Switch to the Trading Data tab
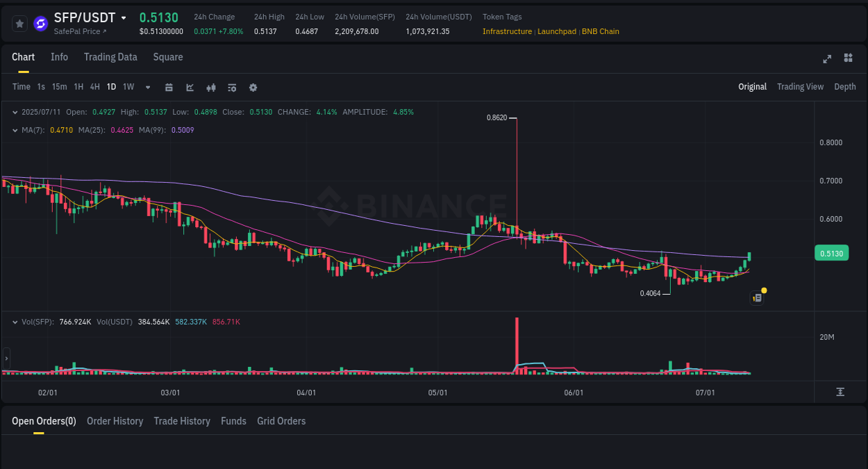 point(110,57)
